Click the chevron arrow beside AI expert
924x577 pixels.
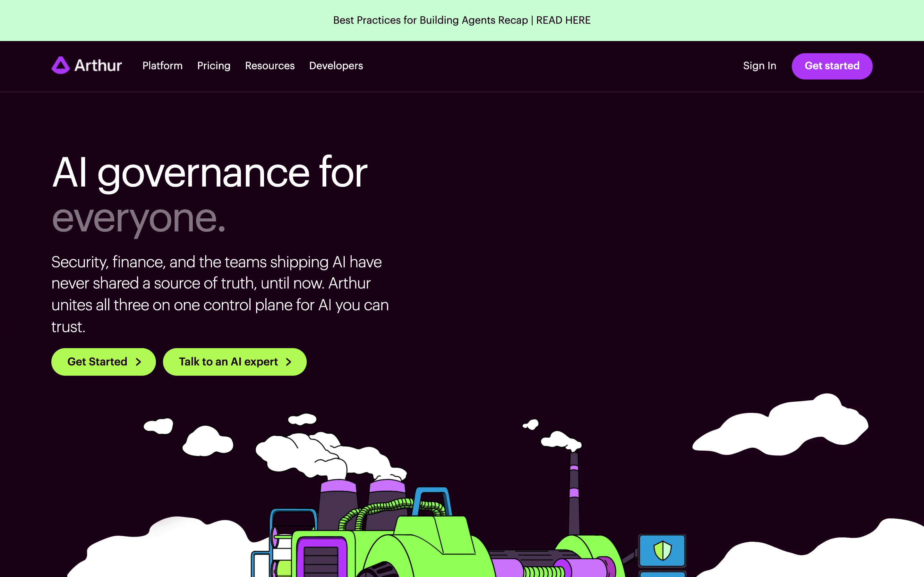tap(289, 362)
